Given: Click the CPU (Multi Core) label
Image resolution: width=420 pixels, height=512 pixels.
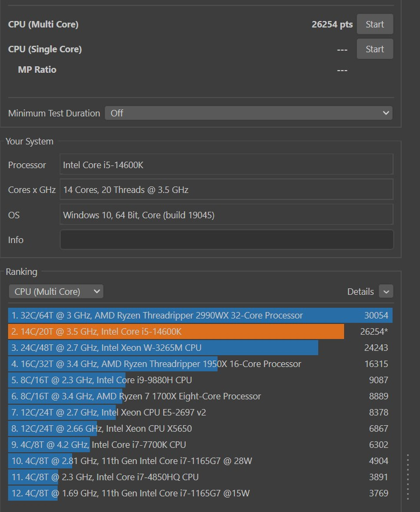Looking at the screenshot, I should point(43,24).
